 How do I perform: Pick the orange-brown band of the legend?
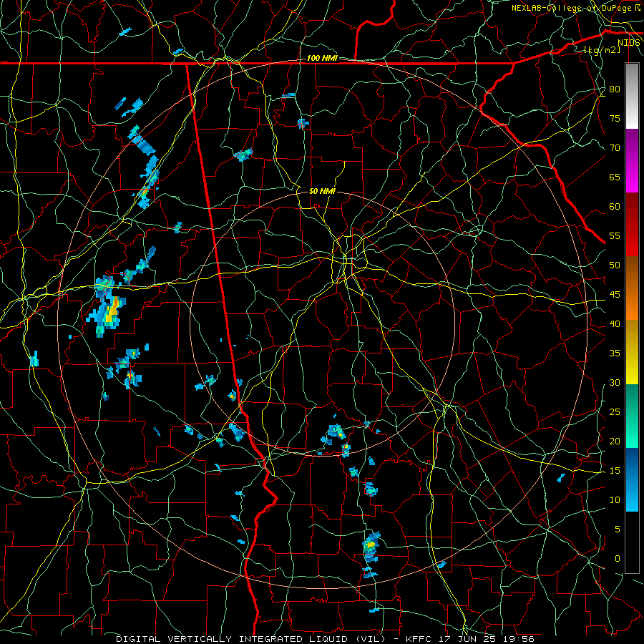pyautogui.click(x=632, y=288)
